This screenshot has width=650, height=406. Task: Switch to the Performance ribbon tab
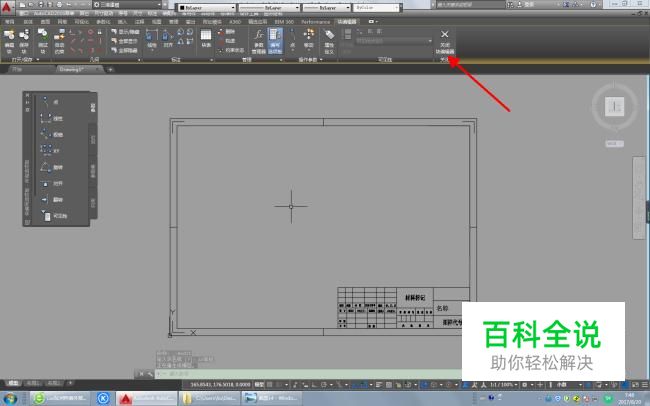(315, 22)
